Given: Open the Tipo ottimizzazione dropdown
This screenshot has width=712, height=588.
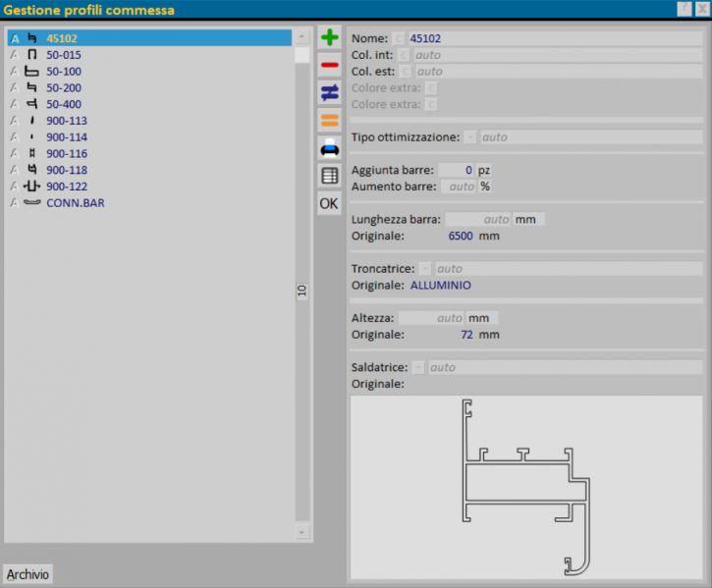Looking at the screenshot, I should 470,137.
